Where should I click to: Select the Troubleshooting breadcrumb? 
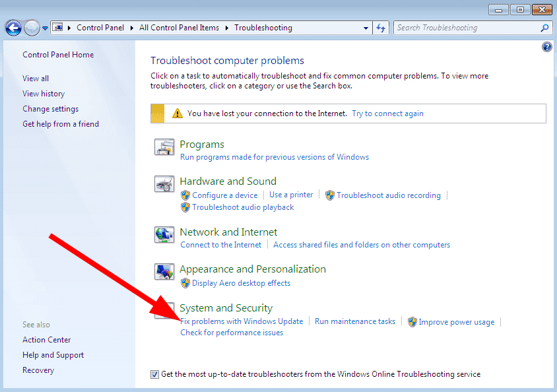(263, 28)
